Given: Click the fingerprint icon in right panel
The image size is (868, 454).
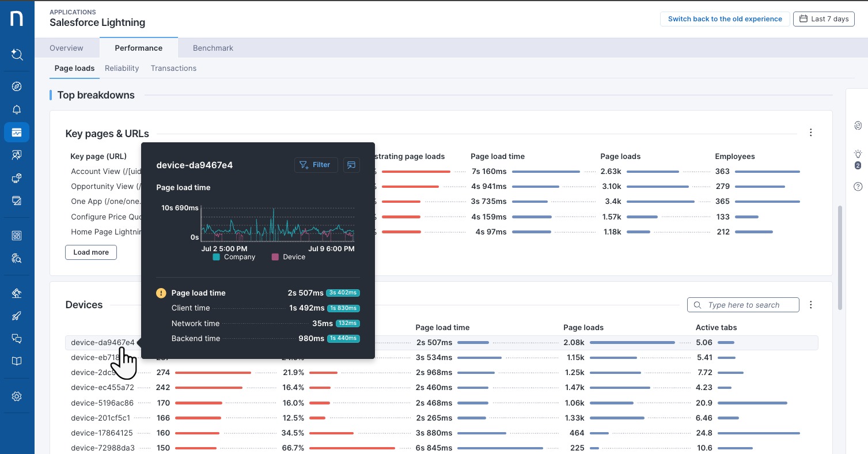Looking at the screenshot, I should coord(858,125).
